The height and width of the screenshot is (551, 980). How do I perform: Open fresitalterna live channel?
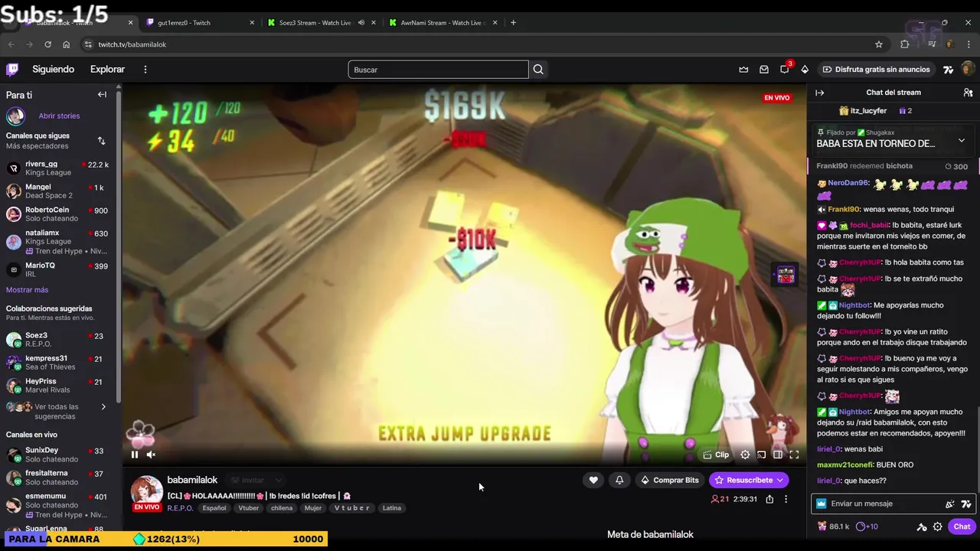[57, 478]
